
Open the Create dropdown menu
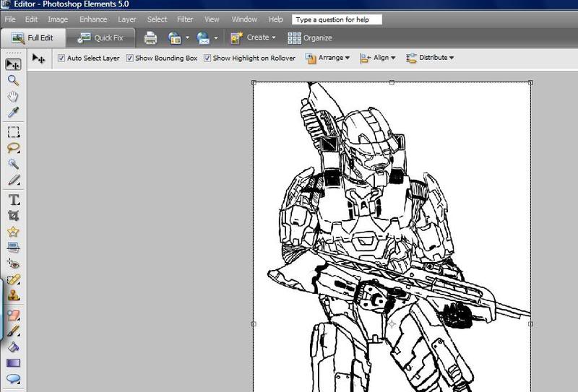coord(253,38)
